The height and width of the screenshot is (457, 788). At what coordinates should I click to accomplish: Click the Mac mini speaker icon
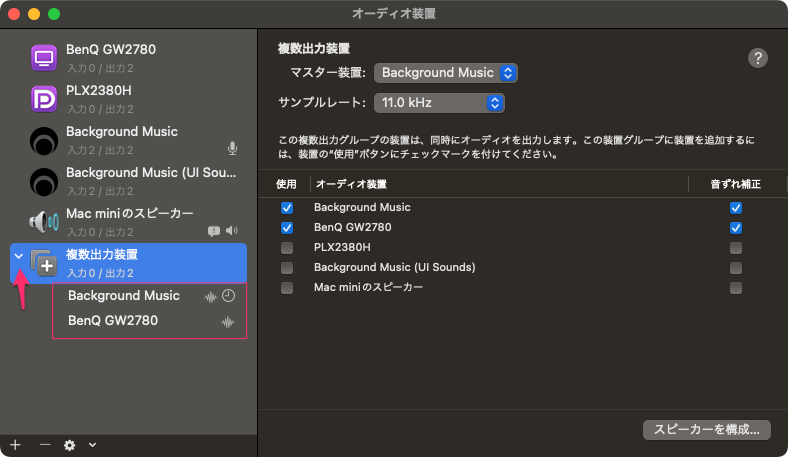44,222
